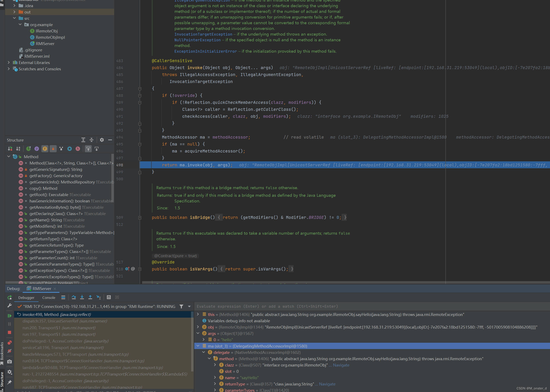This screenshot has height=392, width=550.
Task: Click the RMIServer debug session label
Action: (40, 288)
